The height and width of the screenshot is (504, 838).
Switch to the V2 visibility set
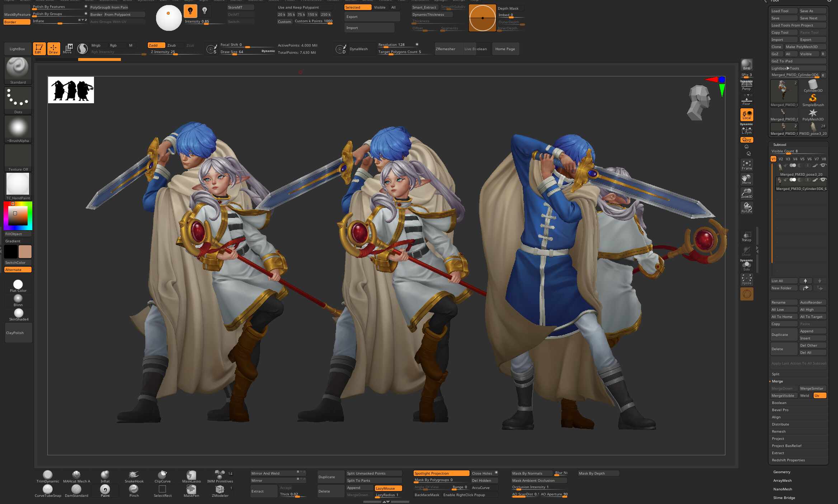[781, 159]
